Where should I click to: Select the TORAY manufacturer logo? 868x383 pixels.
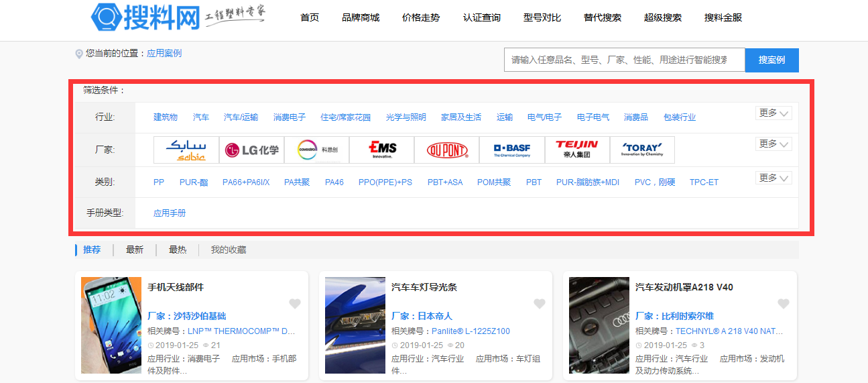point(641,150)
